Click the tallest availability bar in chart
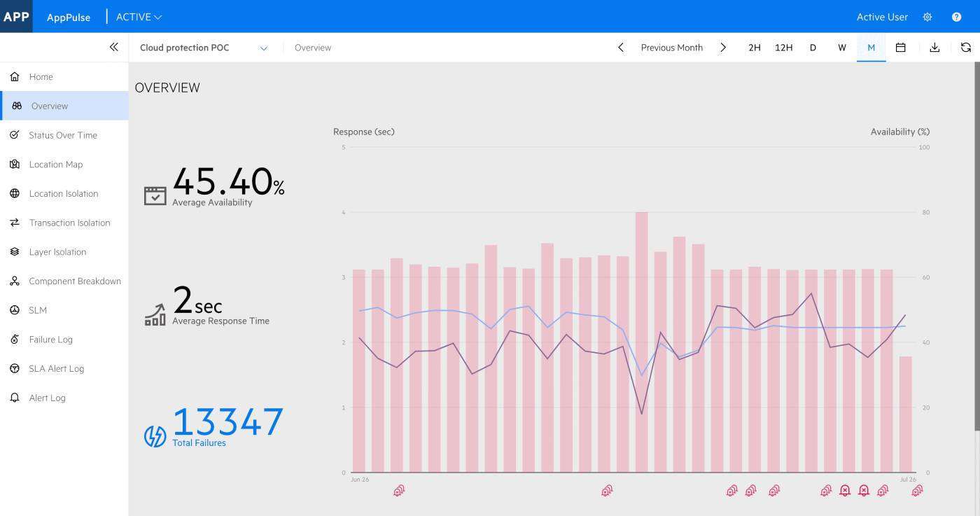980x516 pixels. click(641, 342)
